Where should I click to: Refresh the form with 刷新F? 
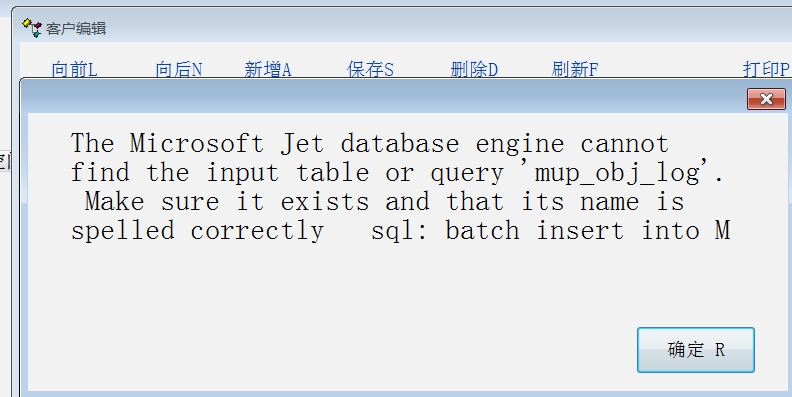click(x=575, y=69)
